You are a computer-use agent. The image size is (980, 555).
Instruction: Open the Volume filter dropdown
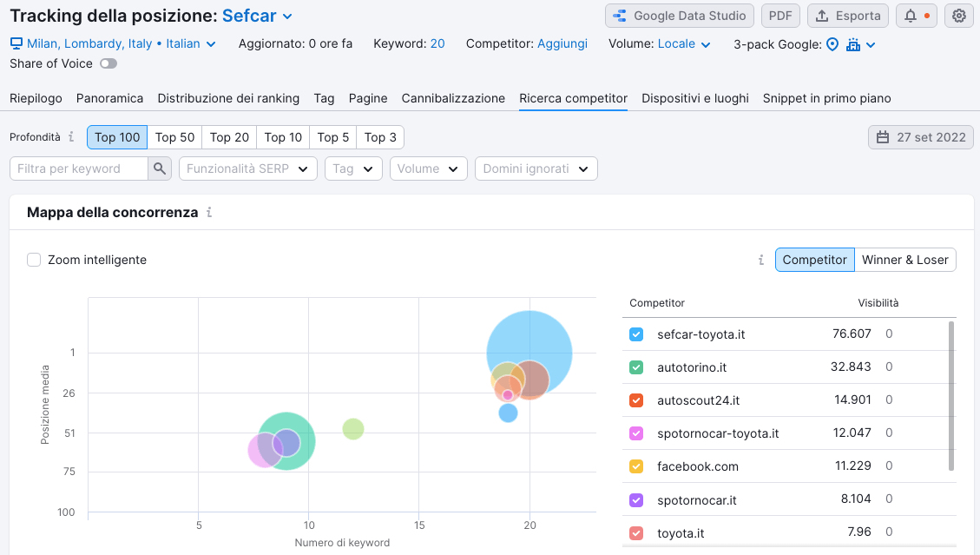(428, 168)
